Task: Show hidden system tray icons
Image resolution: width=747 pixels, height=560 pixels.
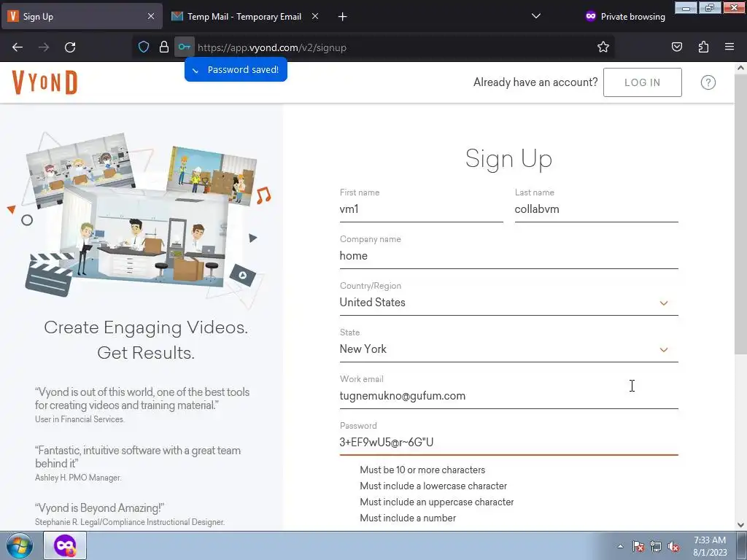Action: [x=620, y=547]
